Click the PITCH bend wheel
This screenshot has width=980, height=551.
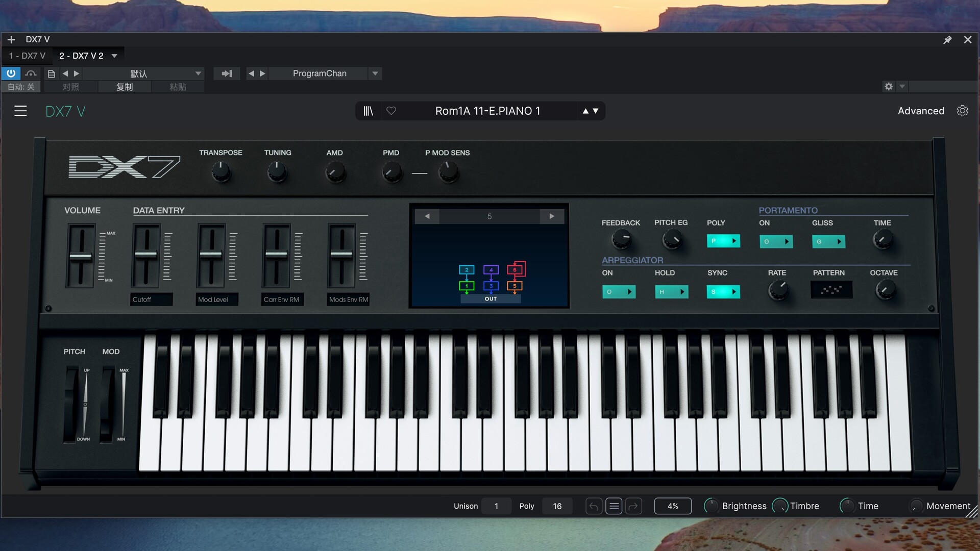[70, 404]
